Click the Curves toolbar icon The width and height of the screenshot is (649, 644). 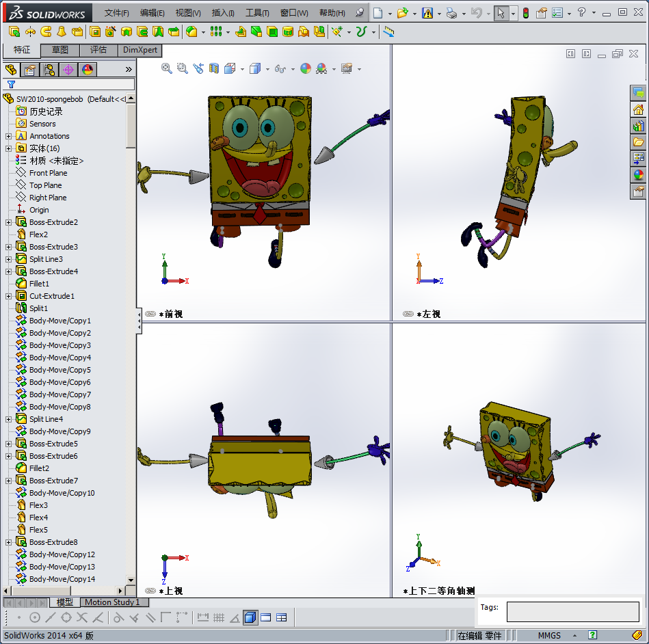361,31
